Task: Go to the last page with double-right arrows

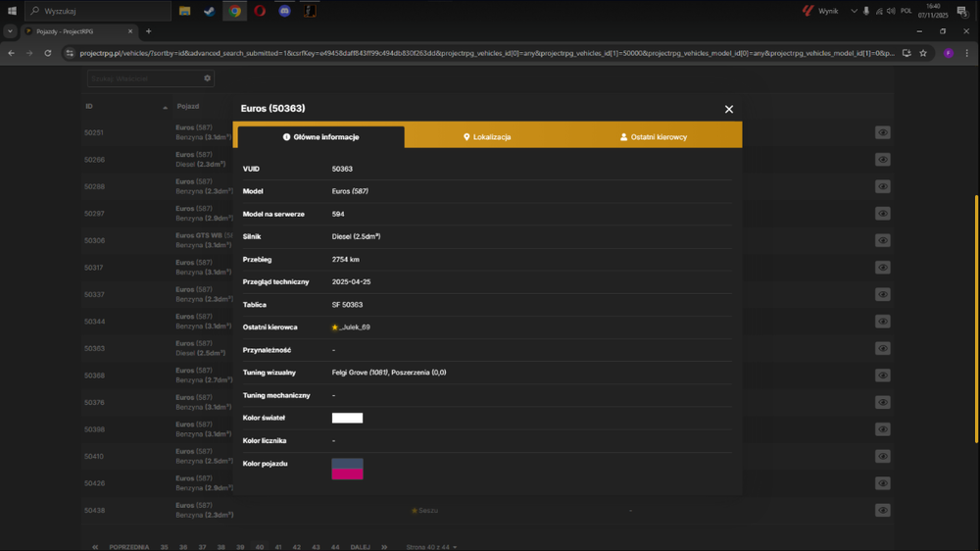Action: click(x=384, y=547)
